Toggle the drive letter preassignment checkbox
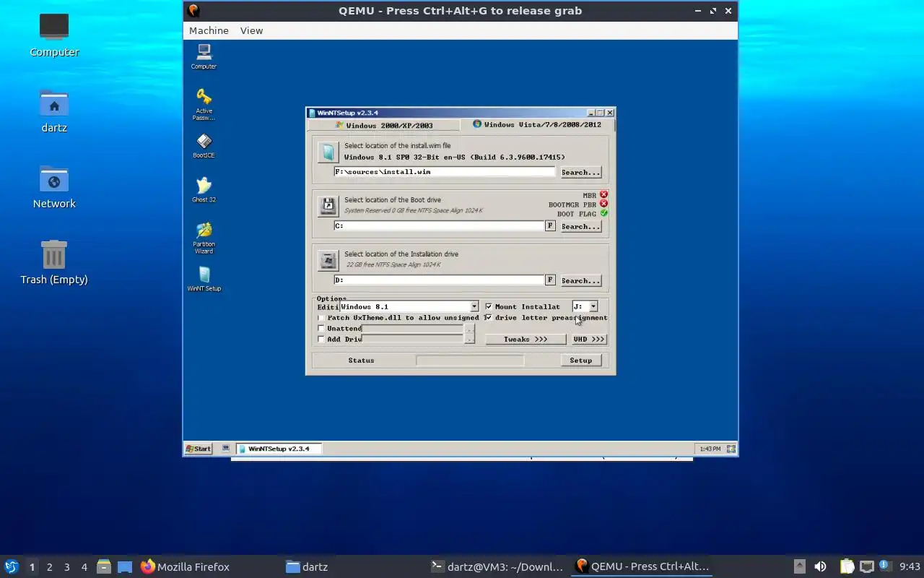Viewport: 924px width, 578px height. [x=489, y=317]
